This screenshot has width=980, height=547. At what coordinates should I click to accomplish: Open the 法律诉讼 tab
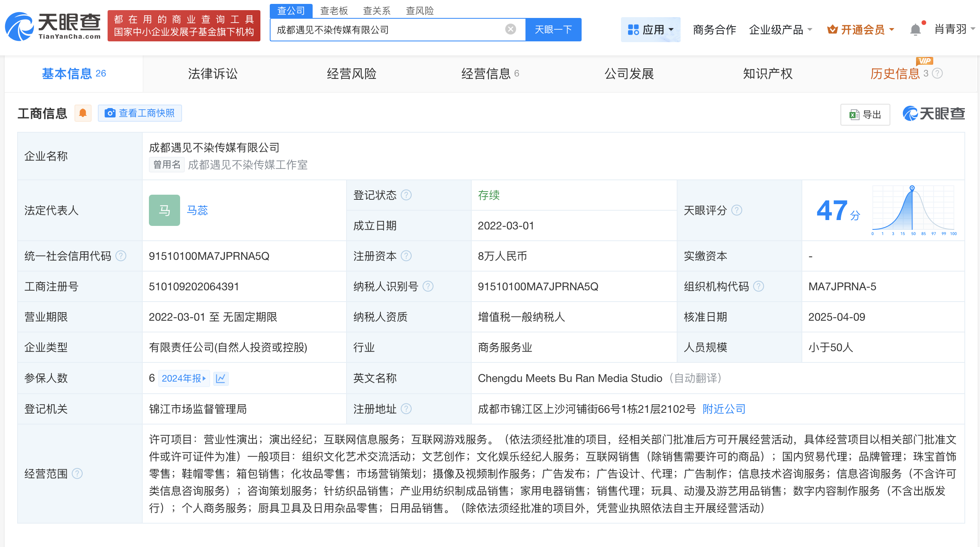(212, 73)
